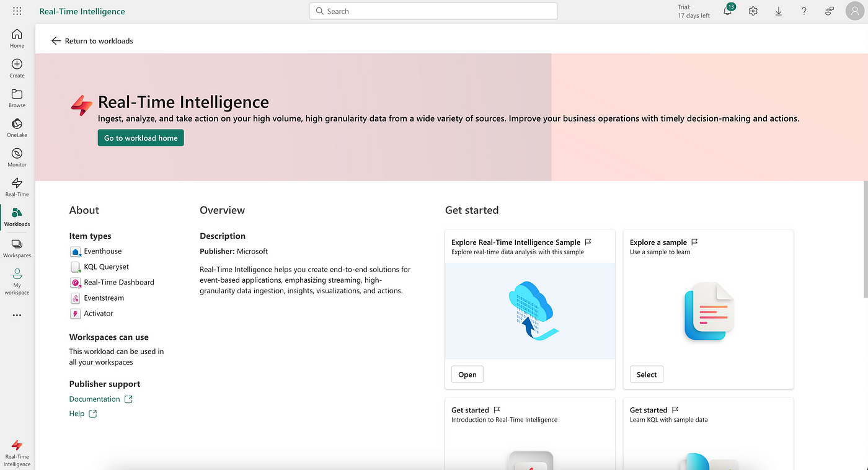Click the Real-Time Dashboard label
This screenshot has width=868, height=470.
[x=119, y=282]
